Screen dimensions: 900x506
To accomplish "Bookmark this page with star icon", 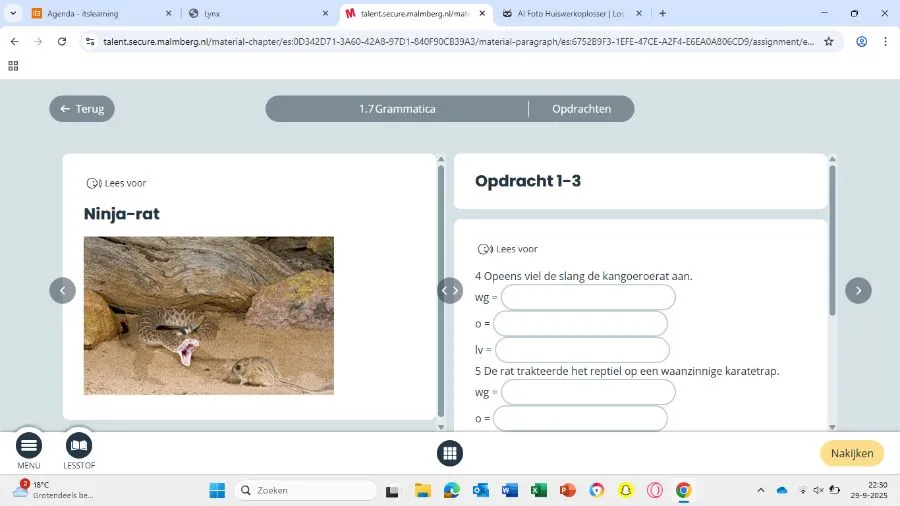I will pos(828,41).
